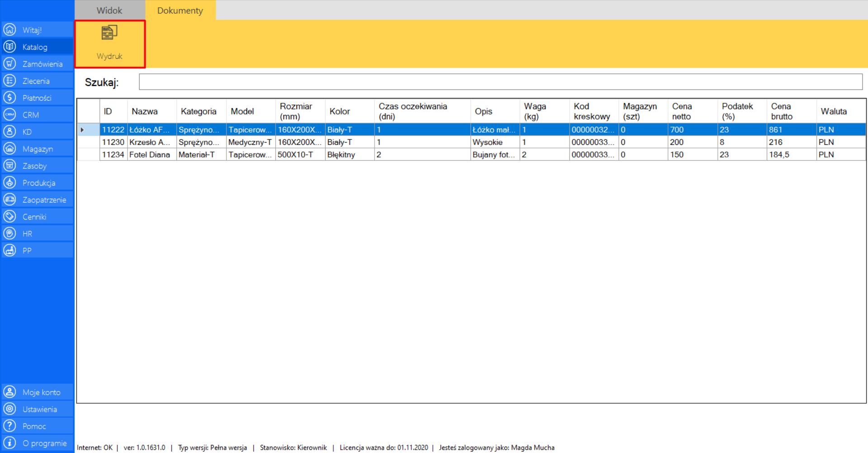Select the Zamówienia cart icon
The width and height of the screenshot is (868, 453).
click(9, 64)
